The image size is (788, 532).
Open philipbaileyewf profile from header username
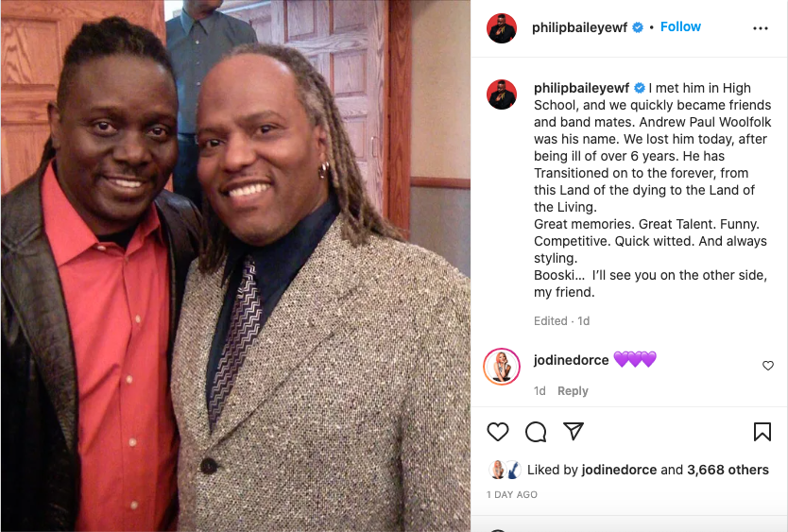click(579, 27)
